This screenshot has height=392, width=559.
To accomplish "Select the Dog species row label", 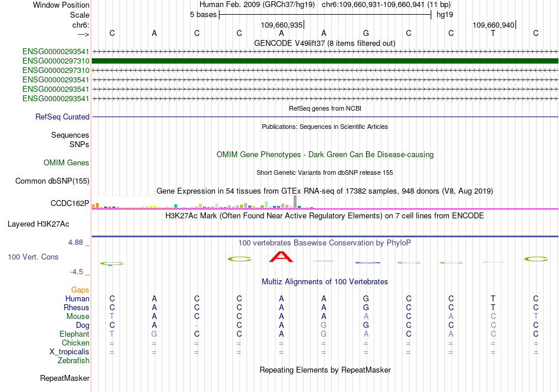I will tap(83, 325).
